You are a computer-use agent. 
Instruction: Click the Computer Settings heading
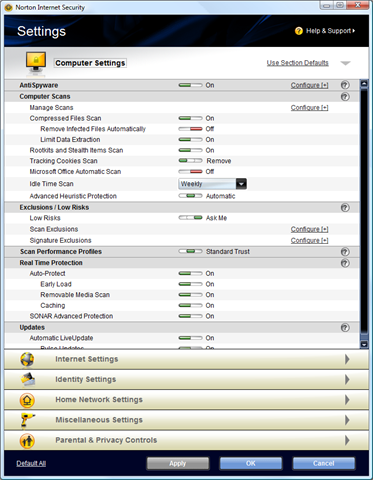coord(90,63)
